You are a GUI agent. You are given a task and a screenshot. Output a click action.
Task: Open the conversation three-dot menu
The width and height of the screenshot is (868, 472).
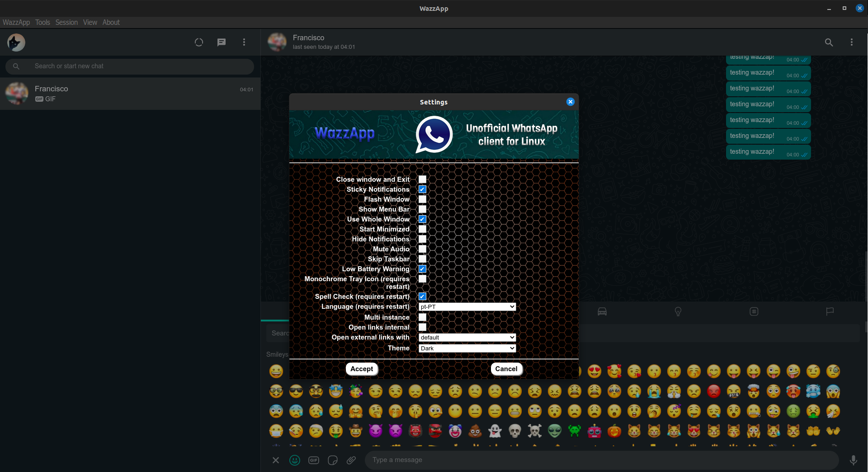pyautogui.click(x=852, y=42)
